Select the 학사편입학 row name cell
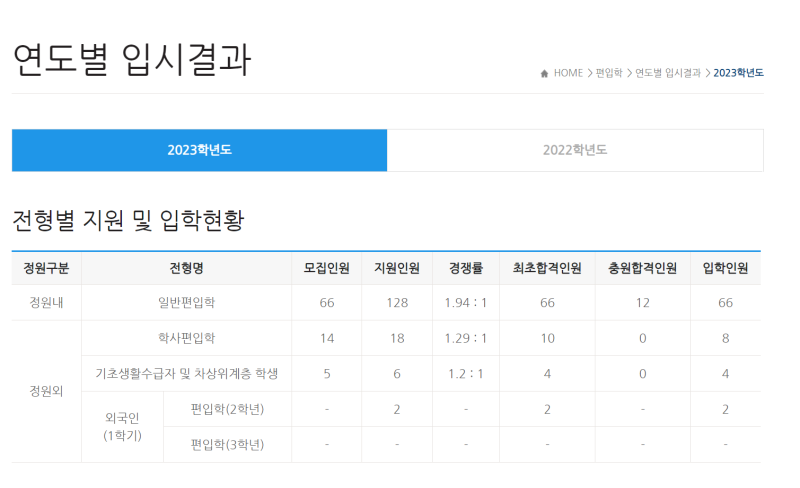The image size is (800, 488). pyautogui.click(x=186, y=338)
